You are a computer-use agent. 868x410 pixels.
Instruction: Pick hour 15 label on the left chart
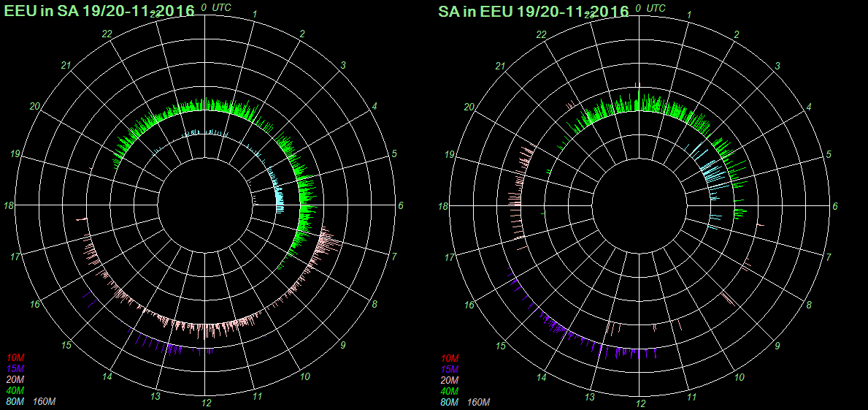66,345
